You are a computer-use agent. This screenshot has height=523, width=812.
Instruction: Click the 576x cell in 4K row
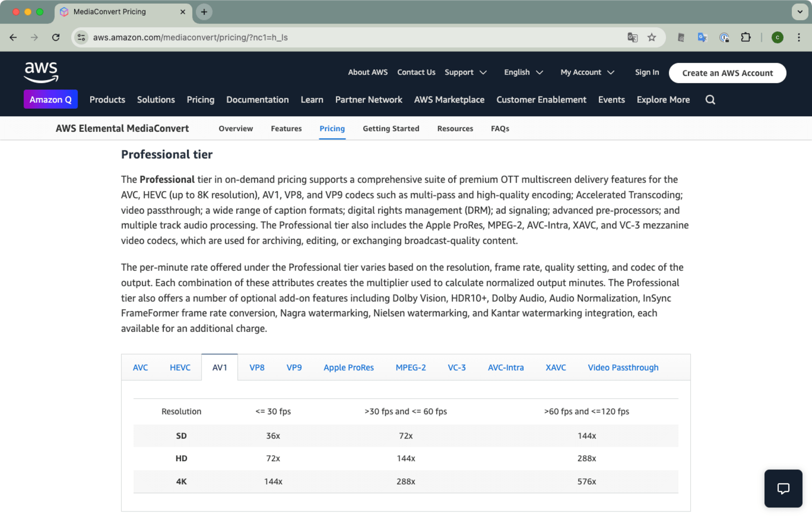click(587, 482)
